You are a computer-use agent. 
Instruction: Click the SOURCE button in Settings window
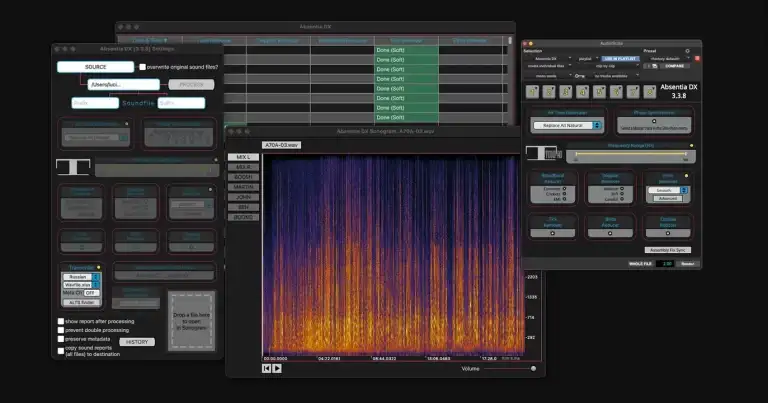coord(96,67)
